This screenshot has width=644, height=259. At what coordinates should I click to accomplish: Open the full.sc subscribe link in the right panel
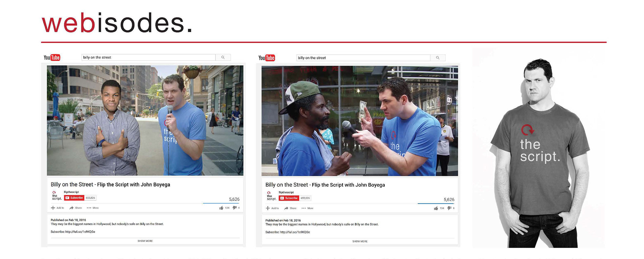coord(295,232)
